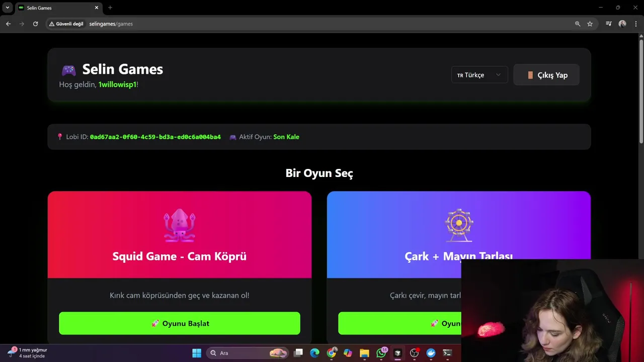
Task: Click the Çıkış Yap logout button
Action: click(546, 75)
